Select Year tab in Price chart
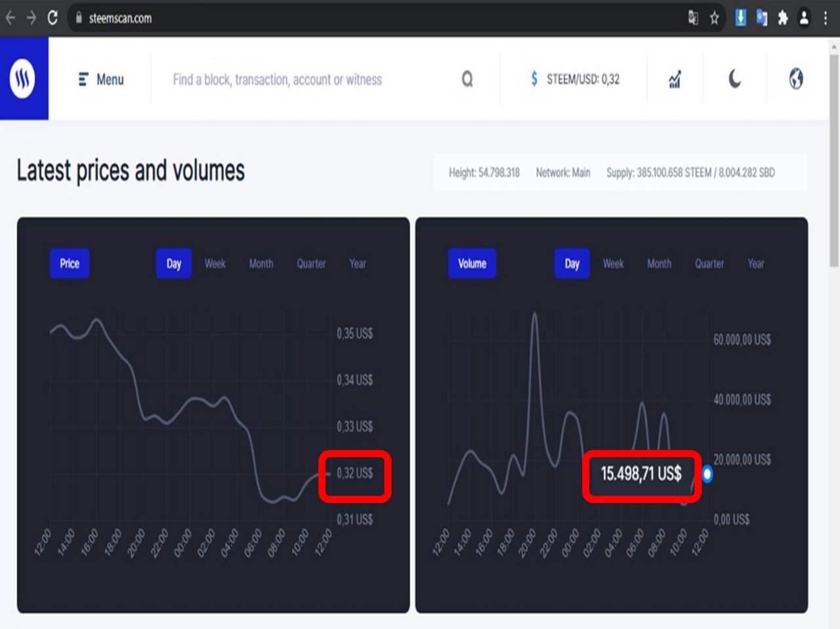Image resolution: width=840 pixels, height=629 pixels. coord(358,263)
